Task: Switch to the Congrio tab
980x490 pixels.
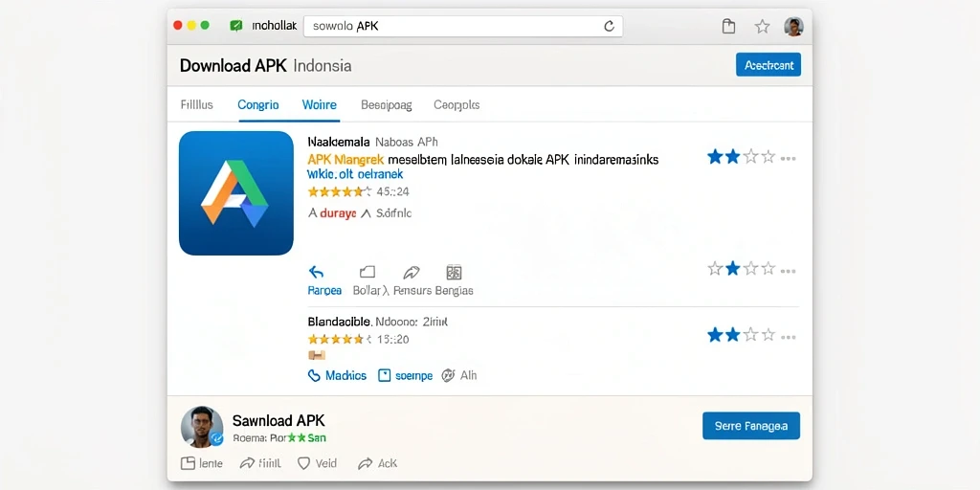Action: (x=258, y=105)
